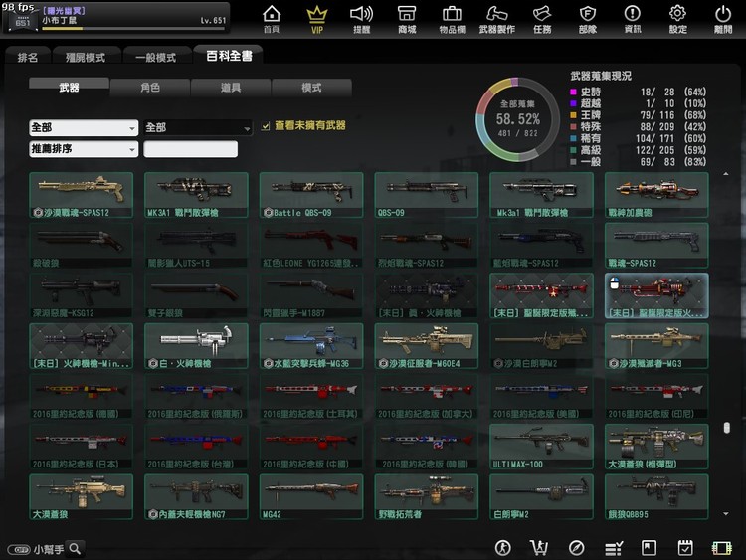Click the 離開 power exit icon
The height and width of the screenshot is (560, 746).
point(723,19)
